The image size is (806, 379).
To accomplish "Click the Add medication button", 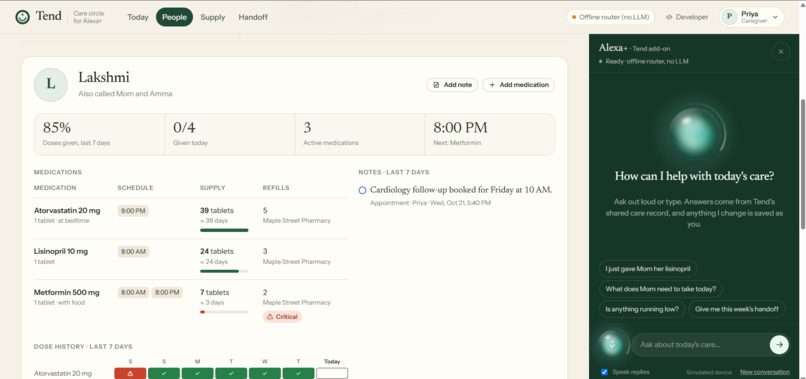I will [x=519, y=85].
